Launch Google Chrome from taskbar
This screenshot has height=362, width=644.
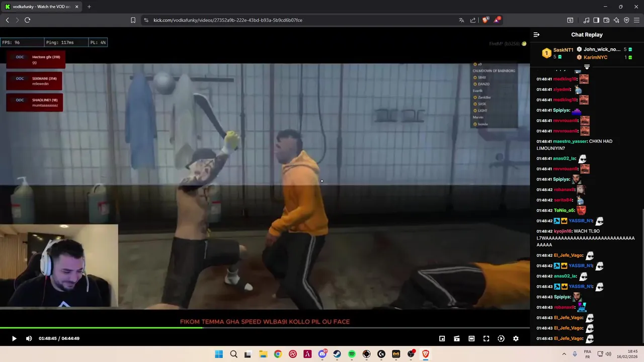point(278,354)
